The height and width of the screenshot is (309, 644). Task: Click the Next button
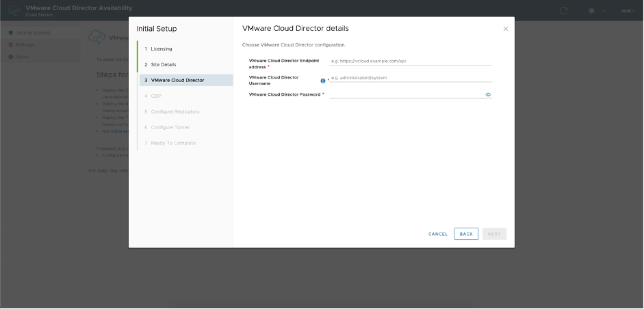pyautogui.click(x=494, y=234)
